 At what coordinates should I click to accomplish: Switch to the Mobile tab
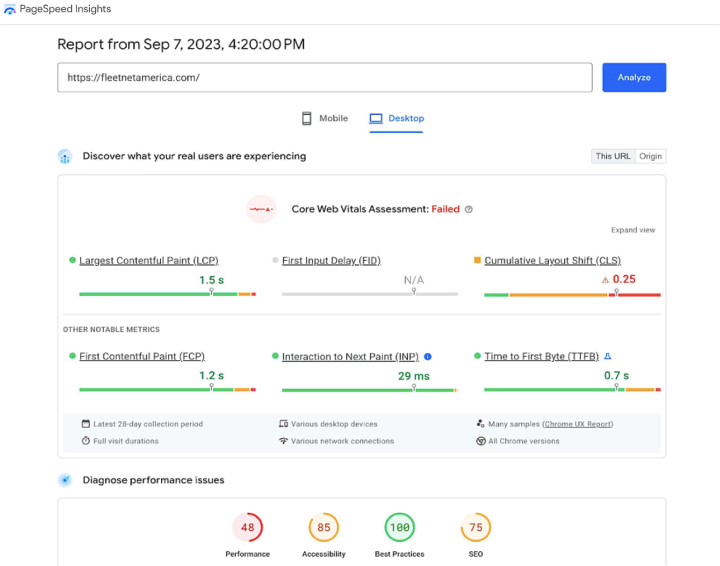coord(325,118)
